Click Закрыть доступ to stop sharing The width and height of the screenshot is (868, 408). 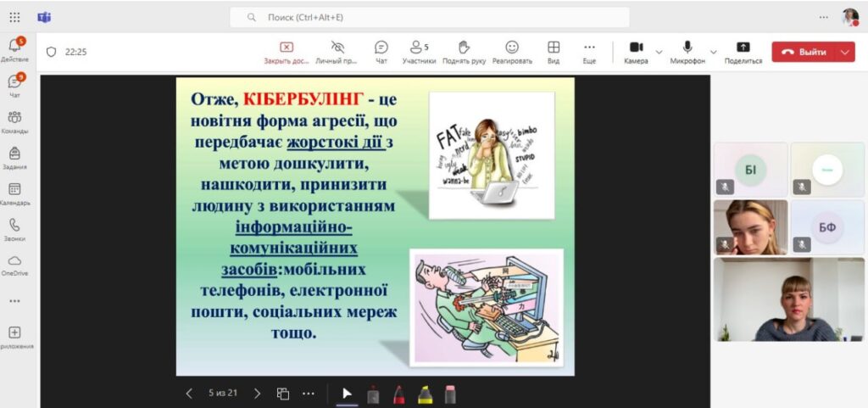pyautogui.click(x=287, y=51)
